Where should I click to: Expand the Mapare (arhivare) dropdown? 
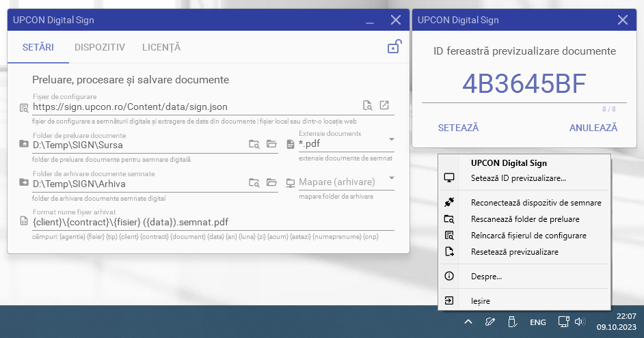(392, 178)
